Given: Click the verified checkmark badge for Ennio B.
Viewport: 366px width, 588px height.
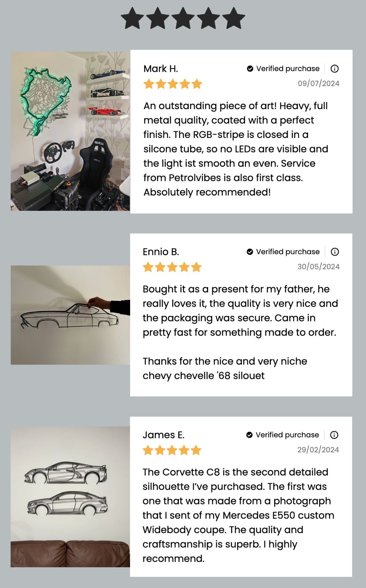Looking at the screenshot, I should pyautogui.click(x=250, y=252).
